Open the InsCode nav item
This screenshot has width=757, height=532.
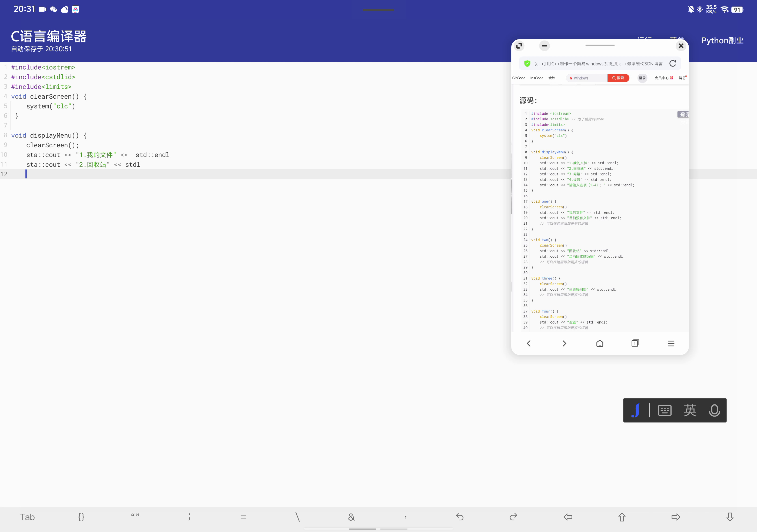[537, 78]
